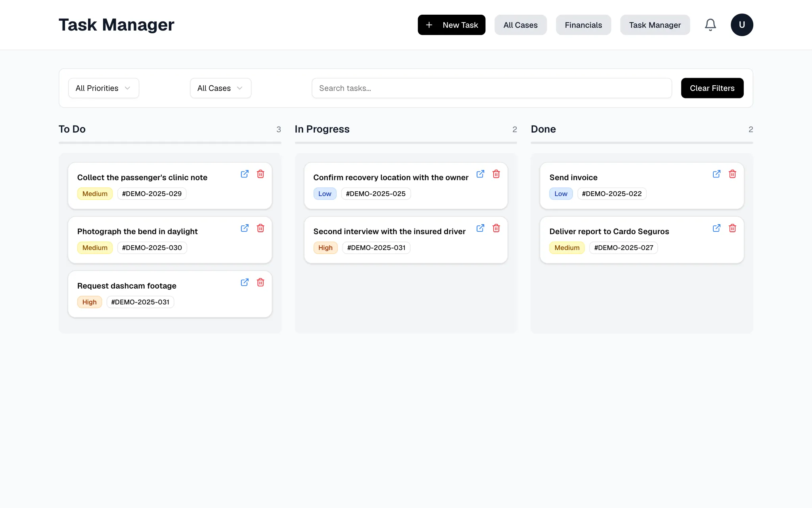Open 'Photograph the bend in daylight' external link icon

(245, 228)
